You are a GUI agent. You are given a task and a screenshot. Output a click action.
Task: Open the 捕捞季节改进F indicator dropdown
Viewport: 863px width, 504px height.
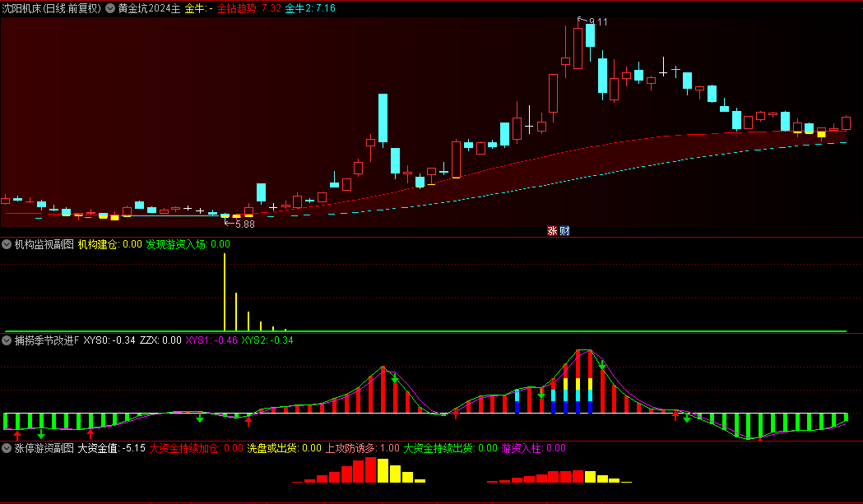coord(7,340)
